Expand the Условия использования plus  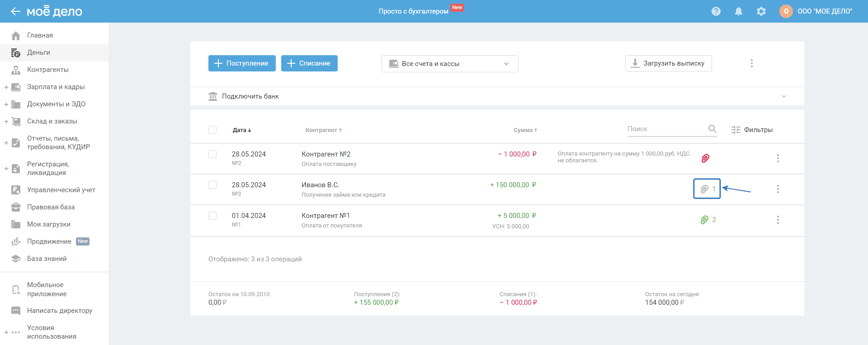[6, 332]
